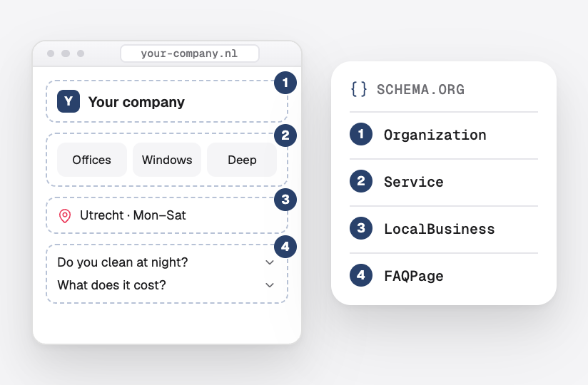Click the "Do you clean at night?" question
The image size is (588, 385).
point(122,262)
